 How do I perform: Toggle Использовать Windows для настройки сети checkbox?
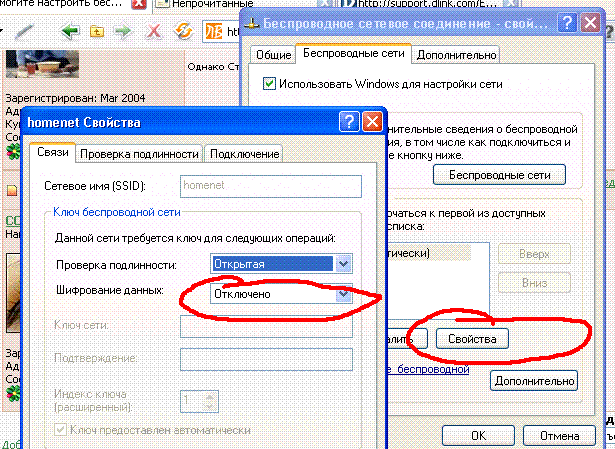269,84
